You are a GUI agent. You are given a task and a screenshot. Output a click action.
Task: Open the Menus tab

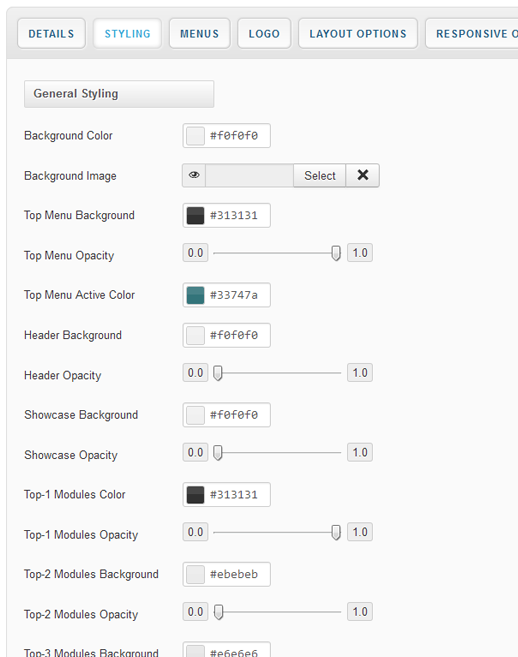(x=199, y=34)
